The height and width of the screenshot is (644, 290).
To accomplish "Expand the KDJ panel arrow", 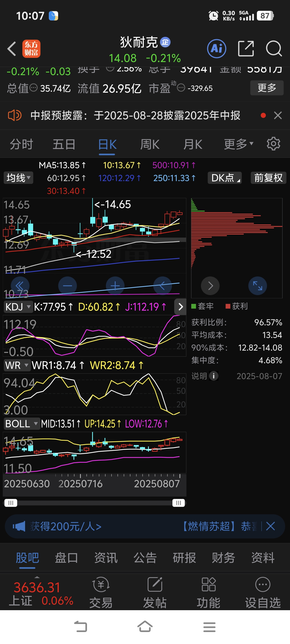I will [180, 307].
